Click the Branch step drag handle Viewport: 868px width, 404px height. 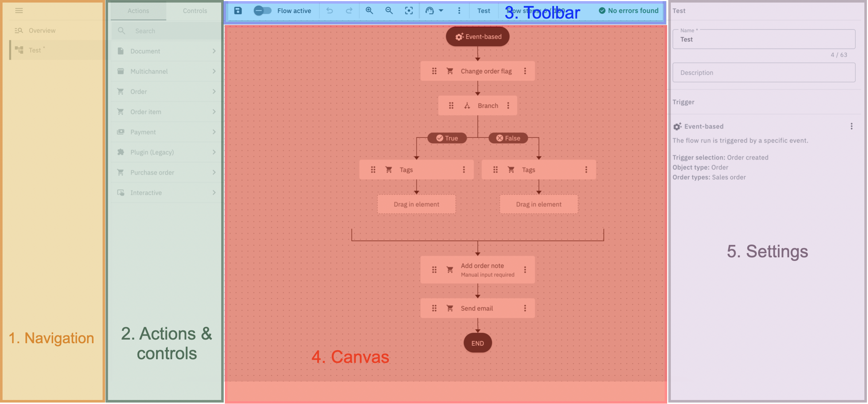[x=451, y=106]
